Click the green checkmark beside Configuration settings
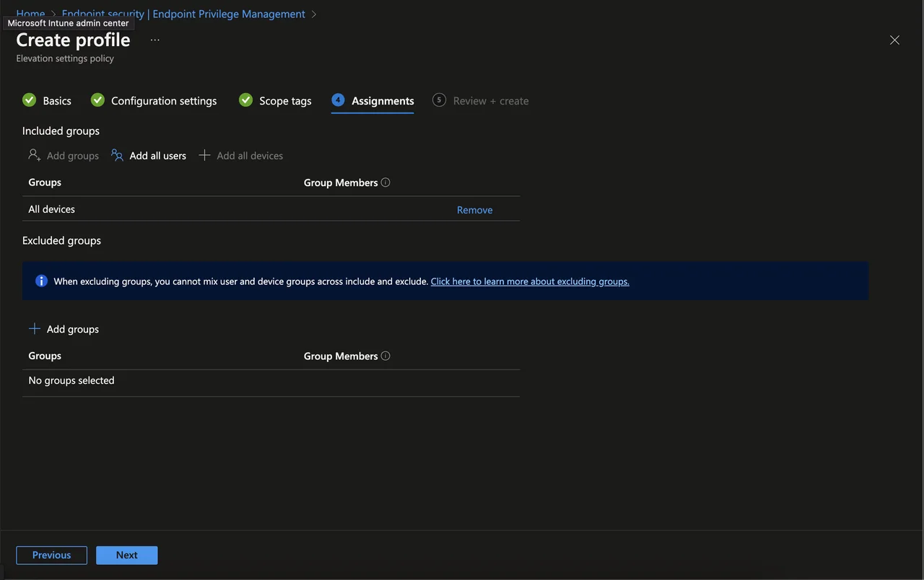The image size is (924, 580). click(x=97, y=100)
